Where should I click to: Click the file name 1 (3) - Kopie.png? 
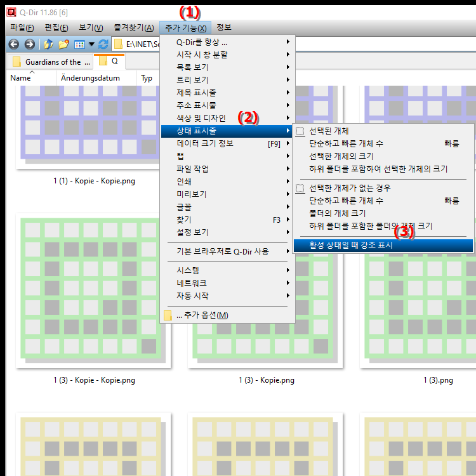point(267,380)
